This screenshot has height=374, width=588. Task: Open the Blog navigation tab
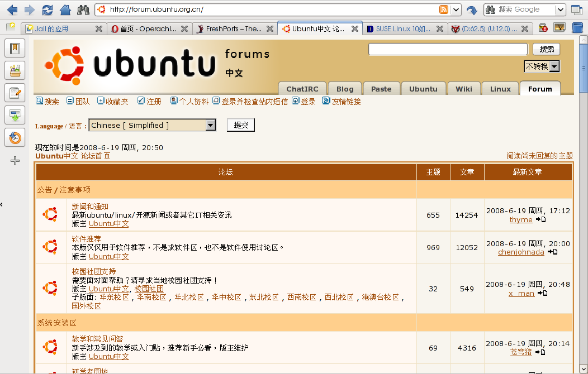pos(345,89)
